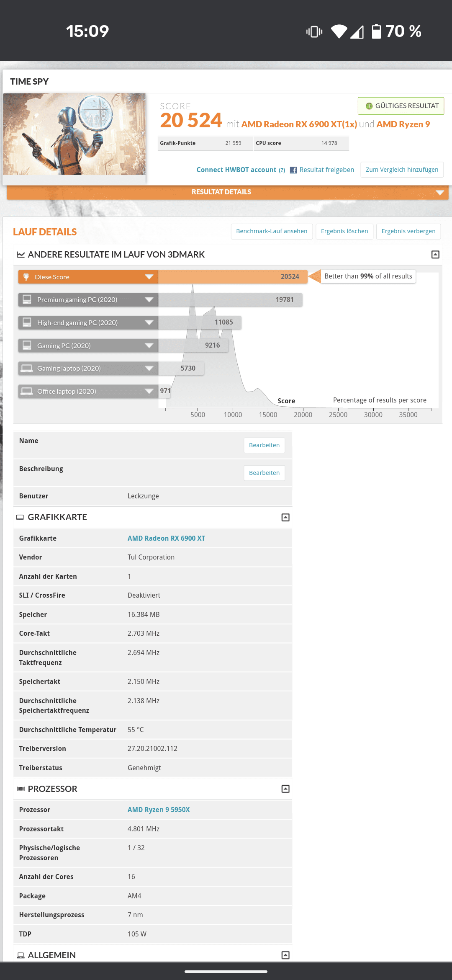Click the Vendor value Tul Corporation
Screen dimensions: 452x980
[x=151, y=557]
